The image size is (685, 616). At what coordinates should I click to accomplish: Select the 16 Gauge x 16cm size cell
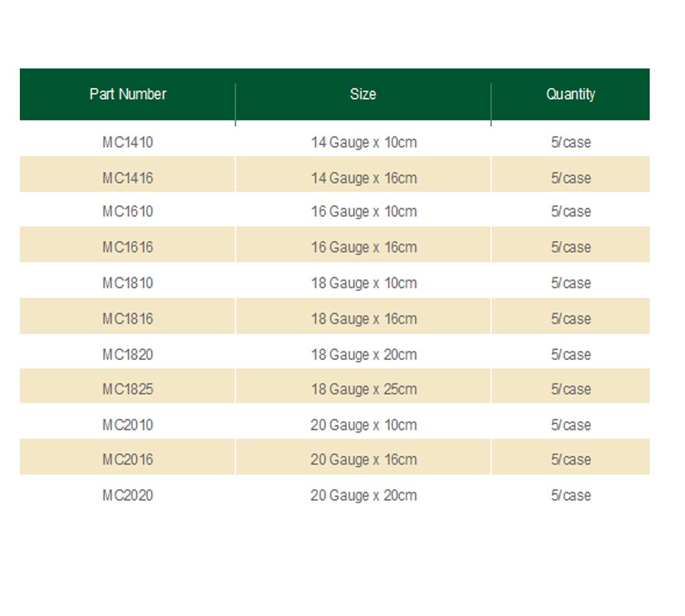tap(364, 247)
